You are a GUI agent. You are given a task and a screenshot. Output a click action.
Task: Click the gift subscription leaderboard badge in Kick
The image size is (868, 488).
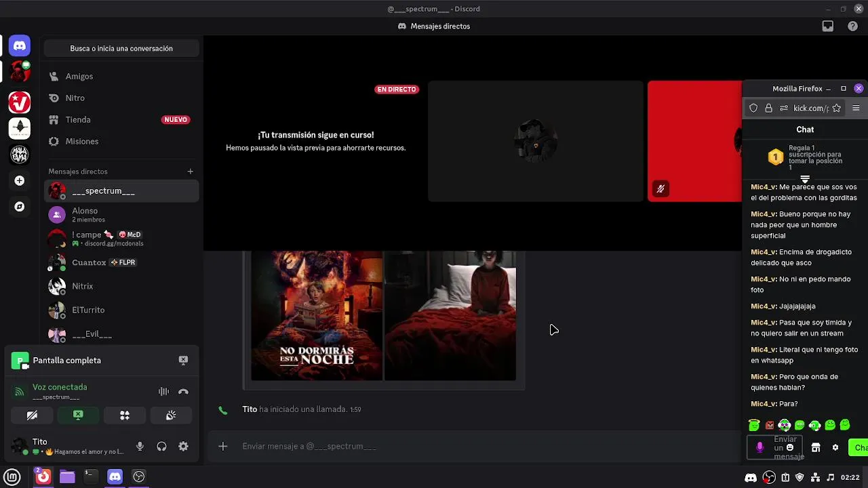coord(776,157)
